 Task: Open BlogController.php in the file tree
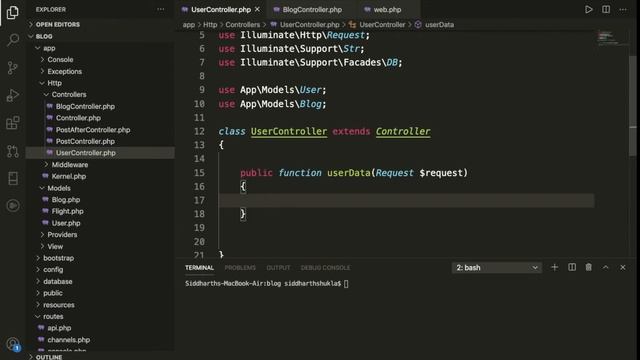click(100, 107)
